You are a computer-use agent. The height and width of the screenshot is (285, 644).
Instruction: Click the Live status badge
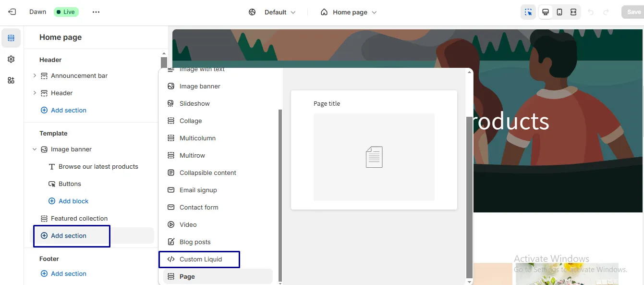[66, 12]
